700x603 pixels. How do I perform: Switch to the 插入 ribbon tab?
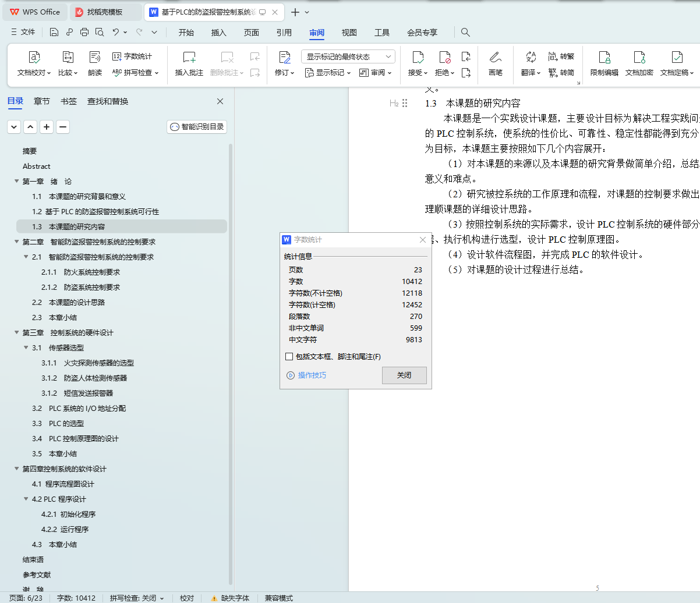(x=219, y=33)
